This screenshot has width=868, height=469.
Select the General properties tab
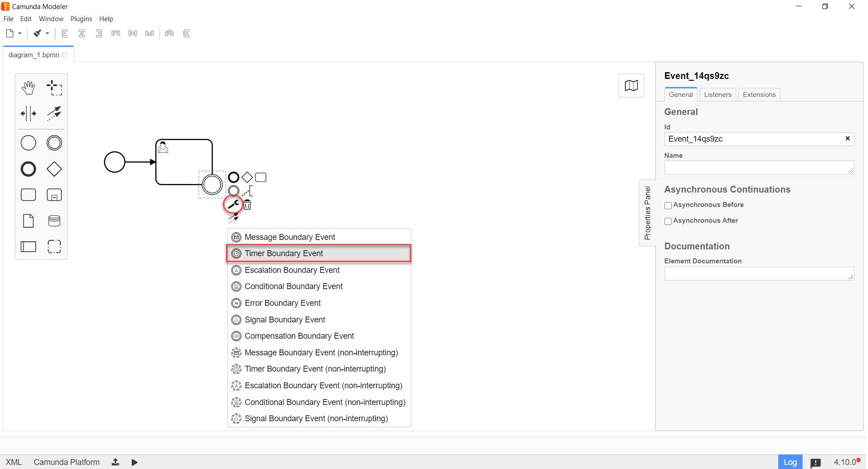681,95
